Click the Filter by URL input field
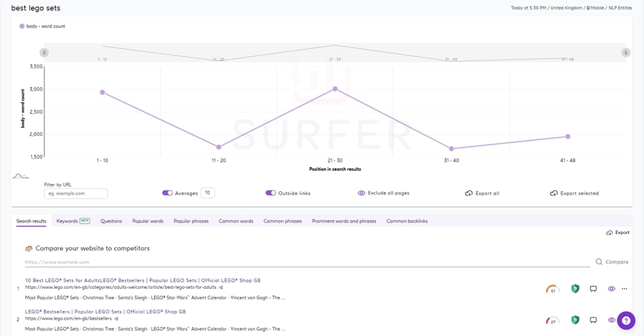644x336 pixels. tap(76, 193)
